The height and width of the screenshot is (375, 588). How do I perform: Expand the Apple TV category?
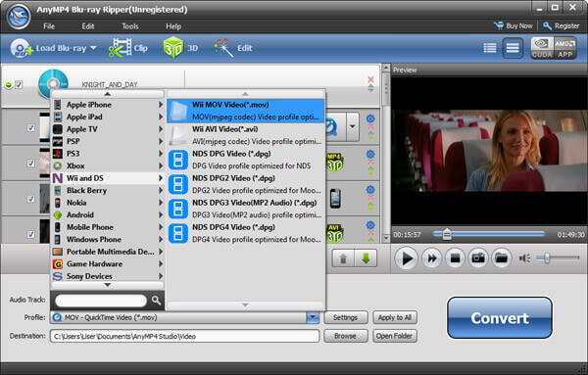[108, 129]
